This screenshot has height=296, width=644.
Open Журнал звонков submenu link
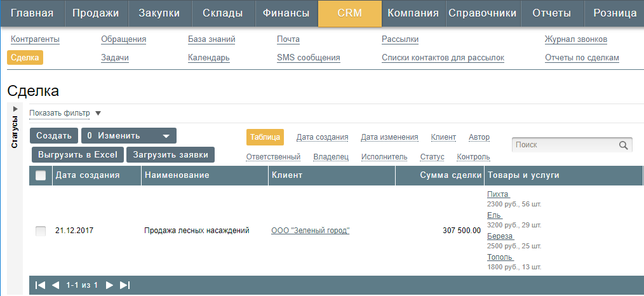pos(575,39)
